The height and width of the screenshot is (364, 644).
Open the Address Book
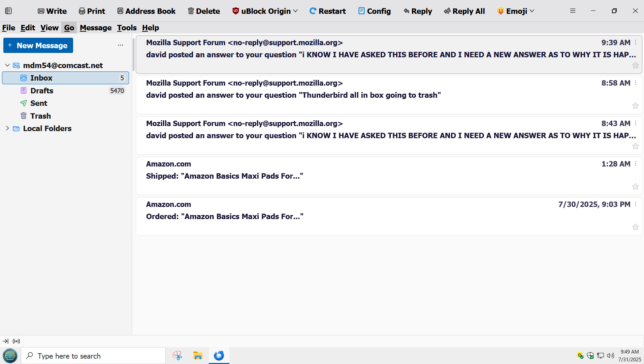click(x=147, y=11)
